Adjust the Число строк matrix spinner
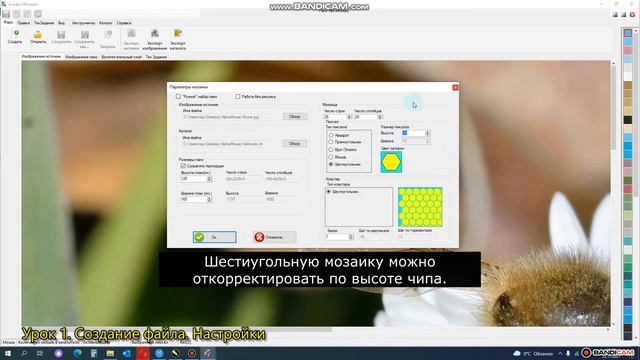The height and width of the screenshot is (360, 640). 349,117
